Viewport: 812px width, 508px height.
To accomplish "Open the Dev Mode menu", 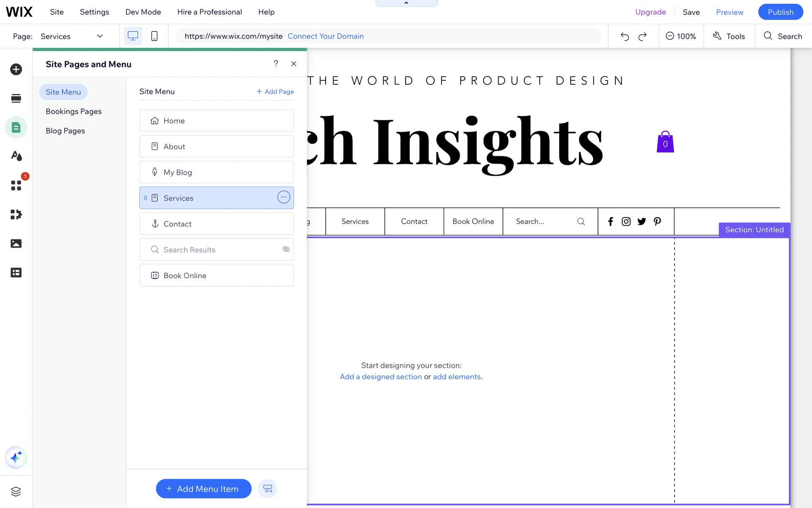I will (143, 12).
